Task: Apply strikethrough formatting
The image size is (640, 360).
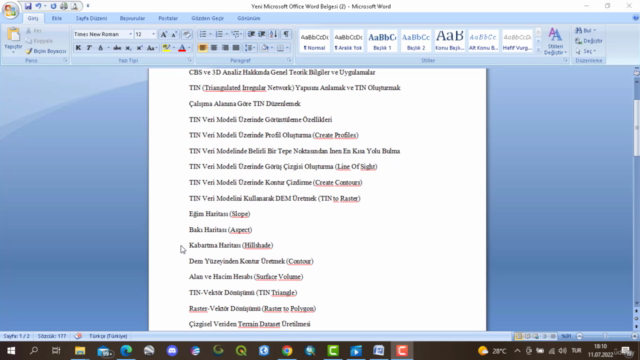Action: [x=117, y=48]
